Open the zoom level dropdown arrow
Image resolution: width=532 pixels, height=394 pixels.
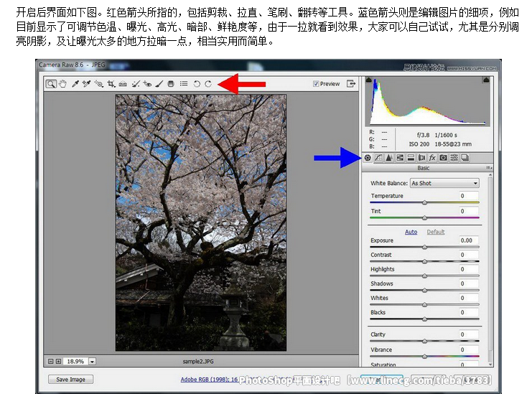pyautogui.click(x=92, y=362)
